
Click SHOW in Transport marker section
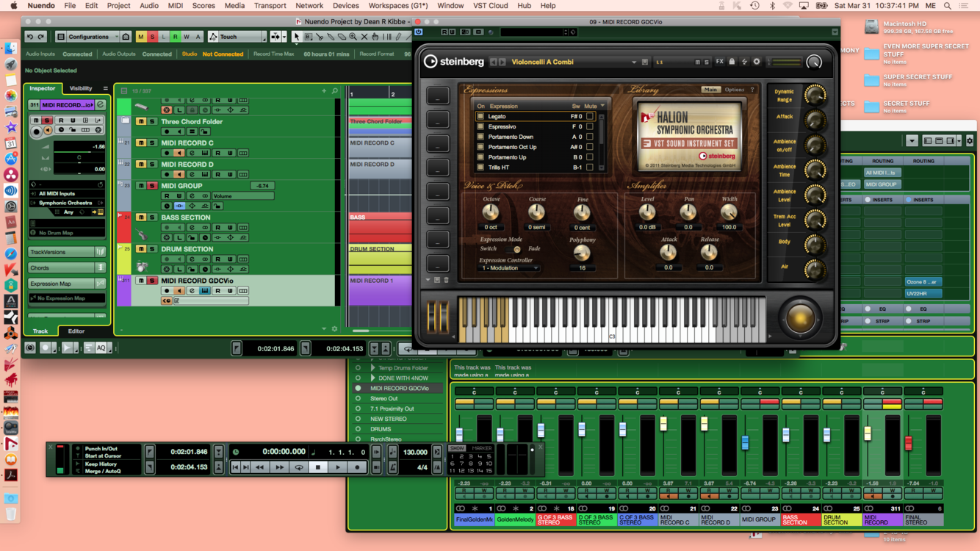pyautogui.click(x=457, y=448)
